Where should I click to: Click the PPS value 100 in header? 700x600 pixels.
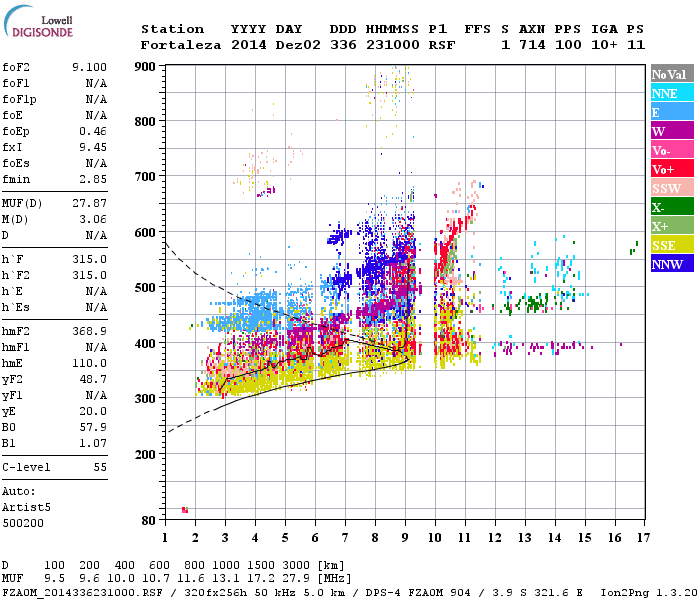click(568, 45)
